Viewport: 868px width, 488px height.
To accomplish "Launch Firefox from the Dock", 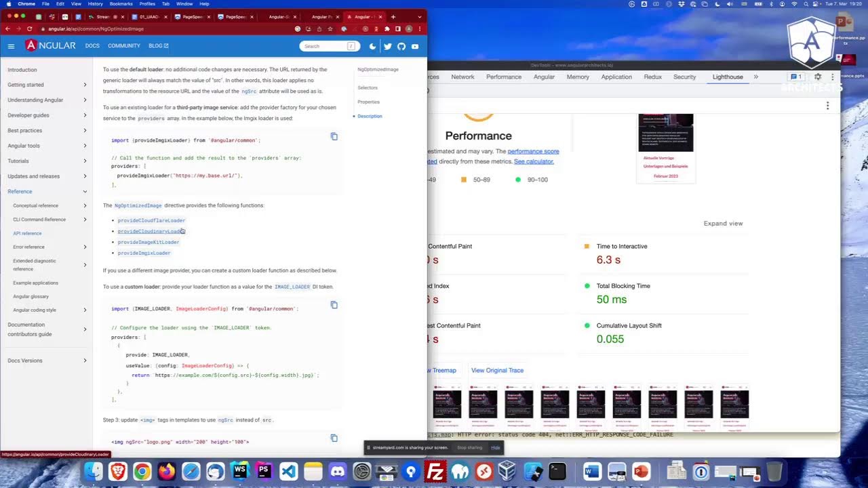I will (x=166, y=471).
